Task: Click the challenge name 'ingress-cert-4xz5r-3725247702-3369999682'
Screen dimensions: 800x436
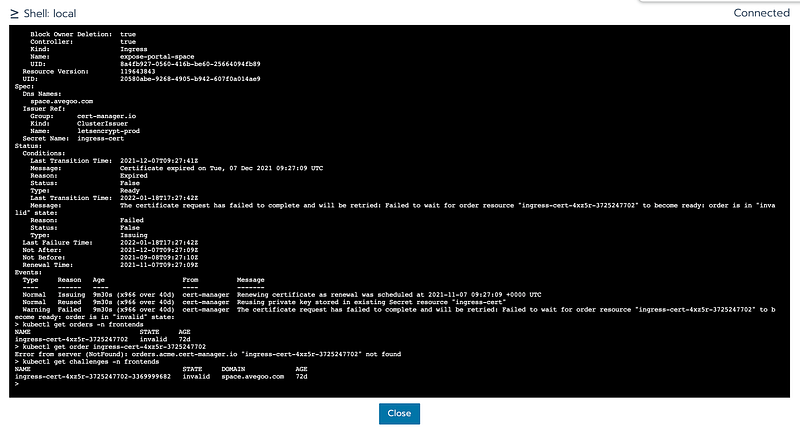Action: 93,376
